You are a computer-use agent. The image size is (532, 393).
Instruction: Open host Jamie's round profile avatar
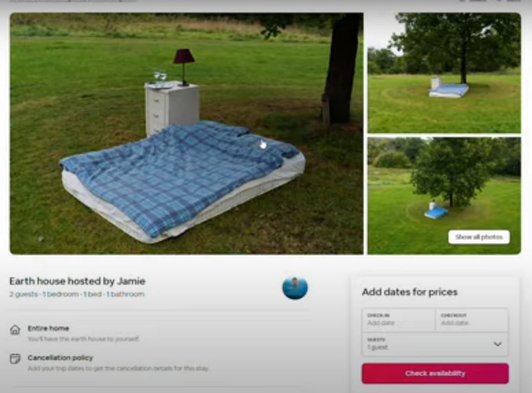[295, 288]
